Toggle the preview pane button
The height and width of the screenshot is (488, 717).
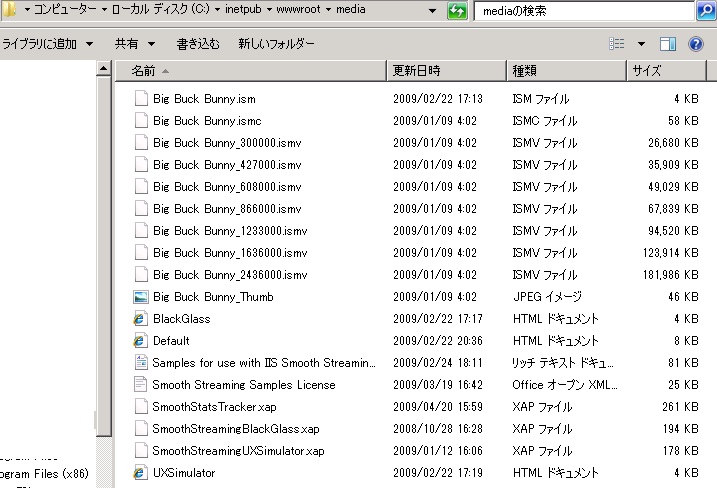(668, 44)
